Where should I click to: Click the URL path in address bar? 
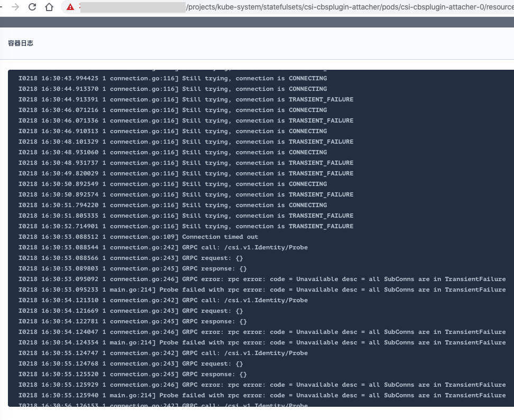point(350,7)
